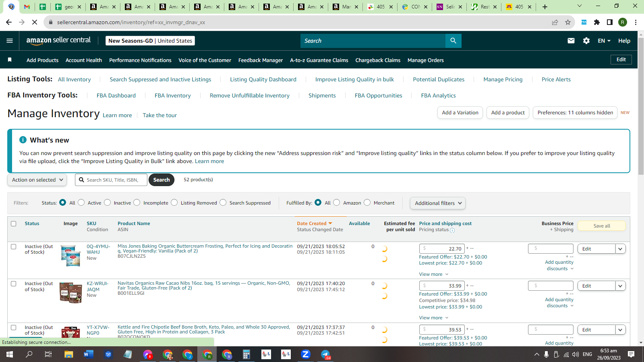Screen dimensions: 644x362
Task: Go back to the previous browser page
Action: pos(9,22)
